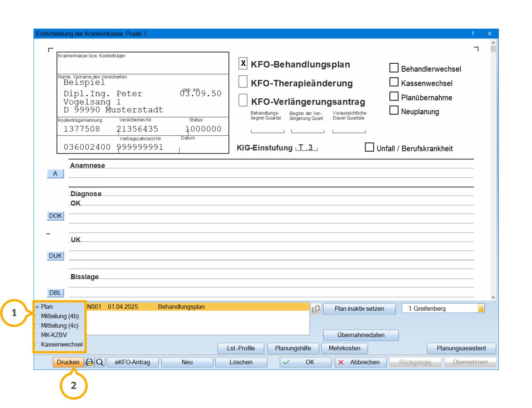Select the Plan radio button
Screen dimensions: 532x408
[x=37, y=307]
